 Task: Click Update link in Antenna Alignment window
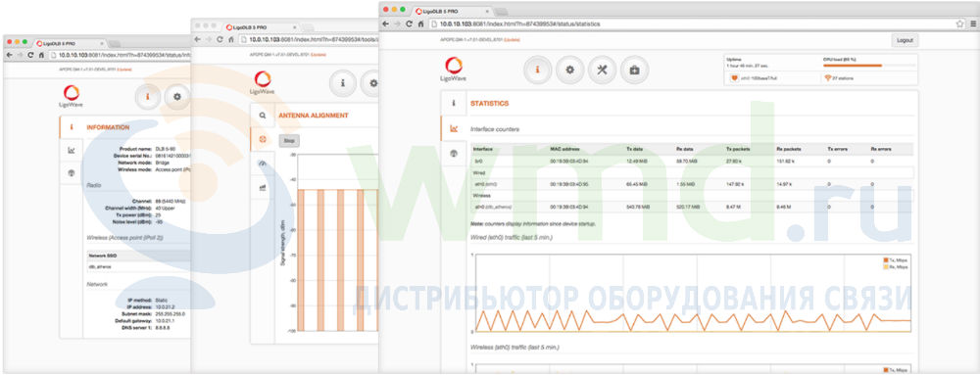click(x=318, y=54)
